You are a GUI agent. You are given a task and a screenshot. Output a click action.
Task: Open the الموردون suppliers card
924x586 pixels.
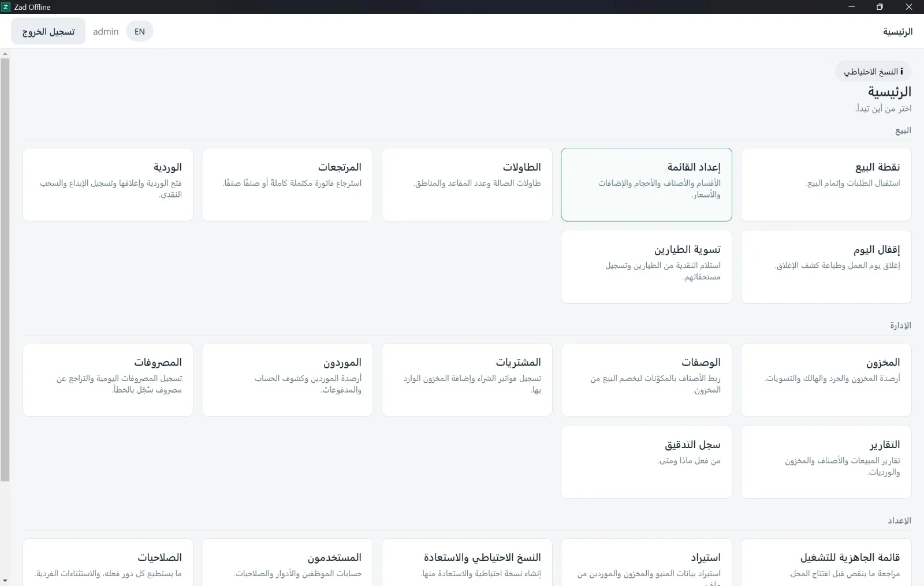click(x=287, y=380)
